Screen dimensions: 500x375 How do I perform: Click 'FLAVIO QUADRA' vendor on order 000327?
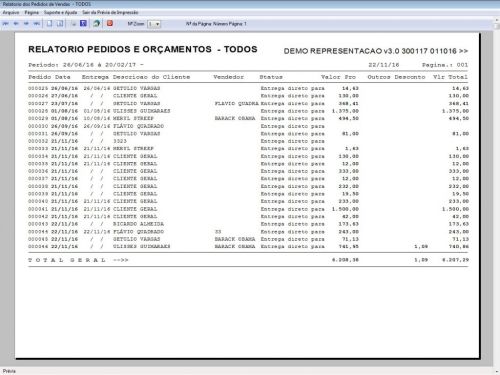tap(237, 104)
